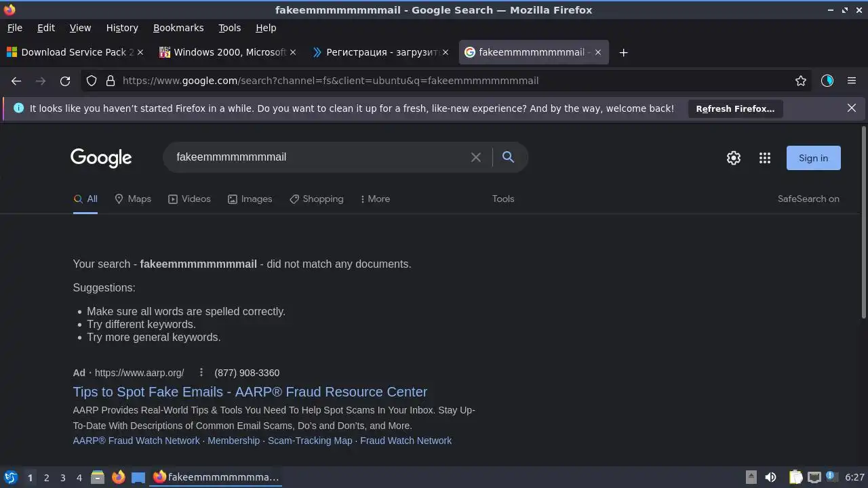This screenshot has height=488, width=868.
Task: Select the Shopping results tab
Action: [x=316, y=199]
